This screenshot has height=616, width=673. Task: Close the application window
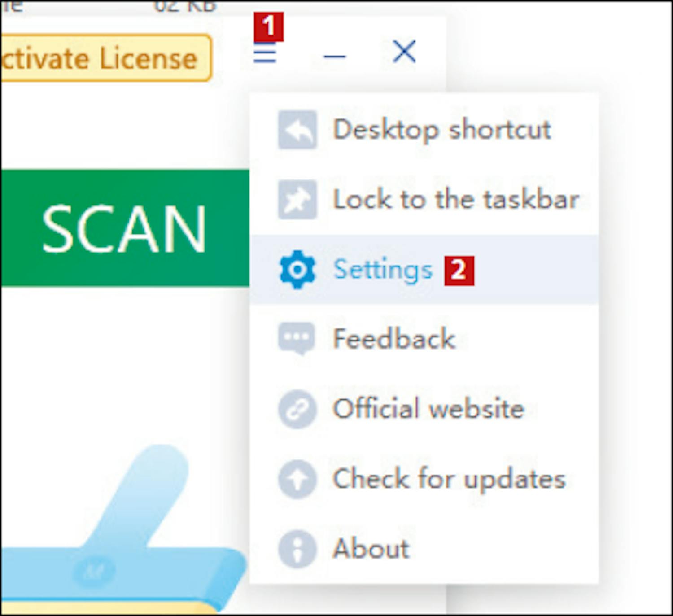tap(404, 51)
